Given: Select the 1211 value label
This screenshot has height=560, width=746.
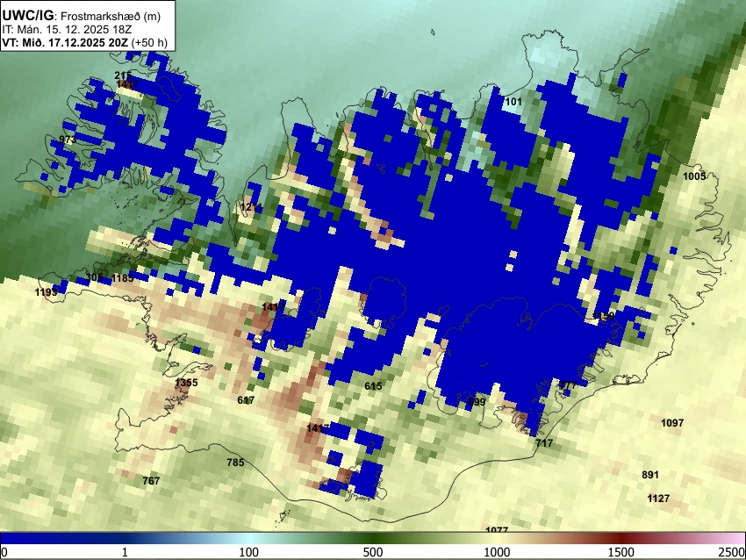Looking at the screenshot, I should click(251, 207).
